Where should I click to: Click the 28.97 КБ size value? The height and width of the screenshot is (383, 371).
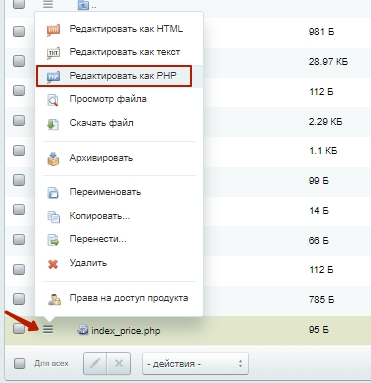[328, 61]
